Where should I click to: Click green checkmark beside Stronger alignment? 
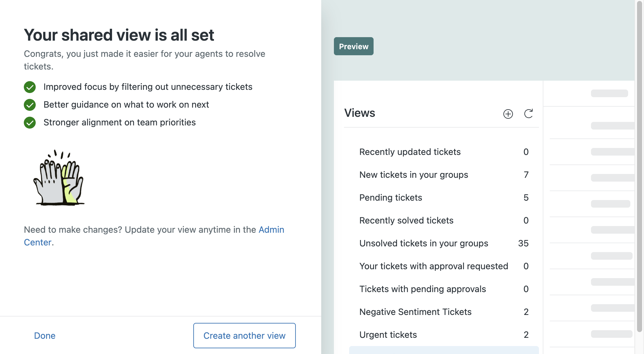30,123
